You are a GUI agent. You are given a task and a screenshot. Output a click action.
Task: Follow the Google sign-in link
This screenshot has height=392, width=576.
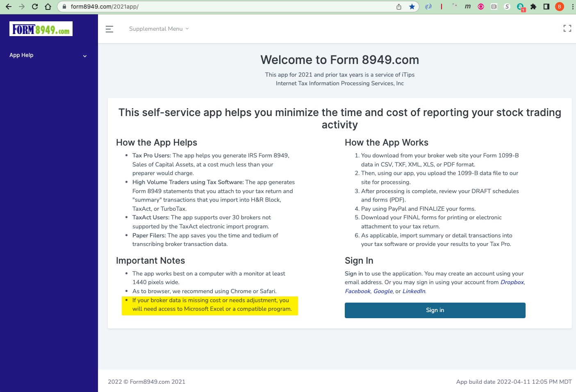click(383, 292)
